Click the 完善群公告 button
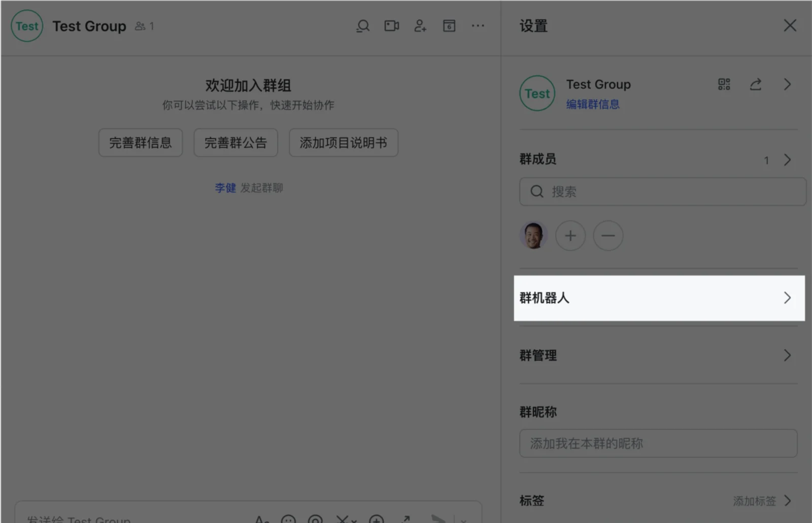Image resolution: width=812 pixels, height=523 pixels. click(x=235, y=143)
